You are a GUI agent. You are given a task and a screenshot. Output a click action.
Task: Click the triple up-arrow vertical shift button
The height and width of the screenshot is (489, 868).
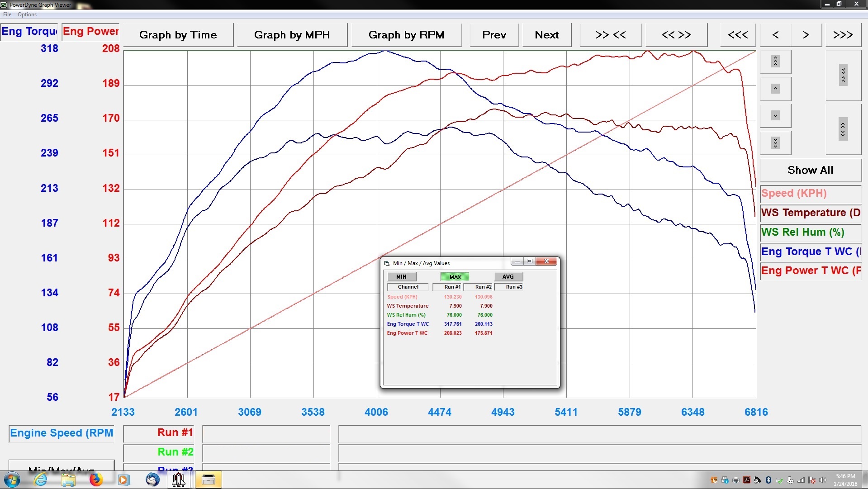[x=775, y=62]
